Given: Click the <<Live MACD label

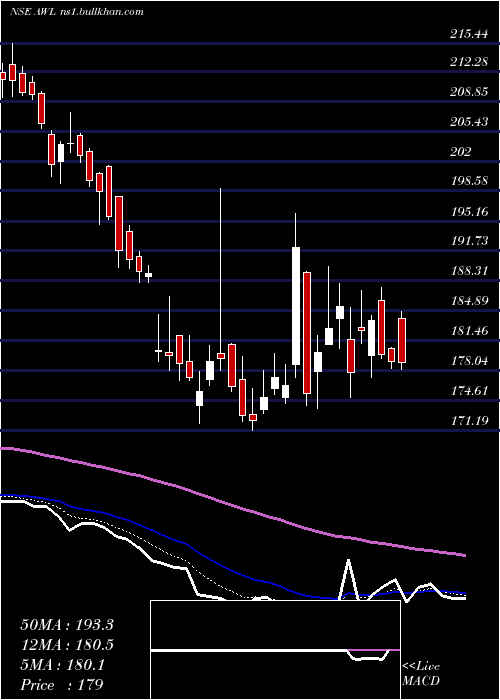Looking at the screenshot, I should tap(421, 674).
